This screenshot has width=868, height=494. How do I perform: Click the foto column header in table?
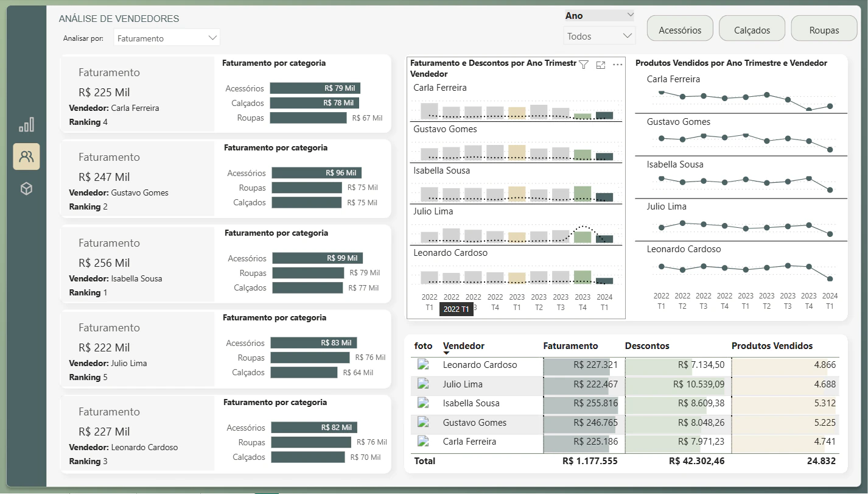click(423, 346)
